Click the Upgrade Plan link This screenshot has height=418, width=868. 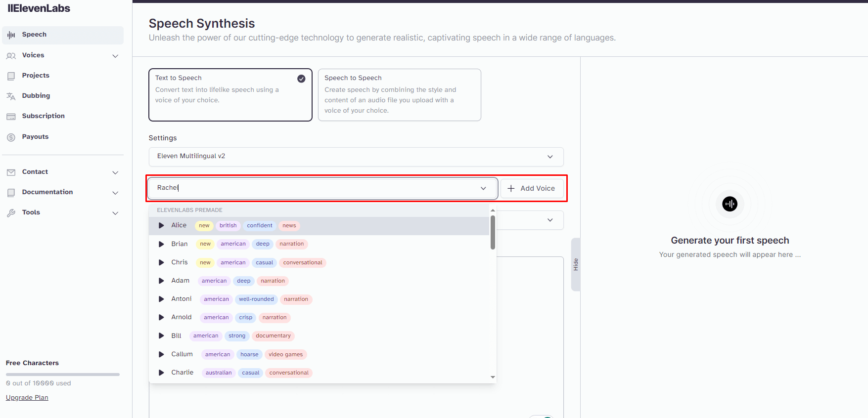click(x=27, y=398)
